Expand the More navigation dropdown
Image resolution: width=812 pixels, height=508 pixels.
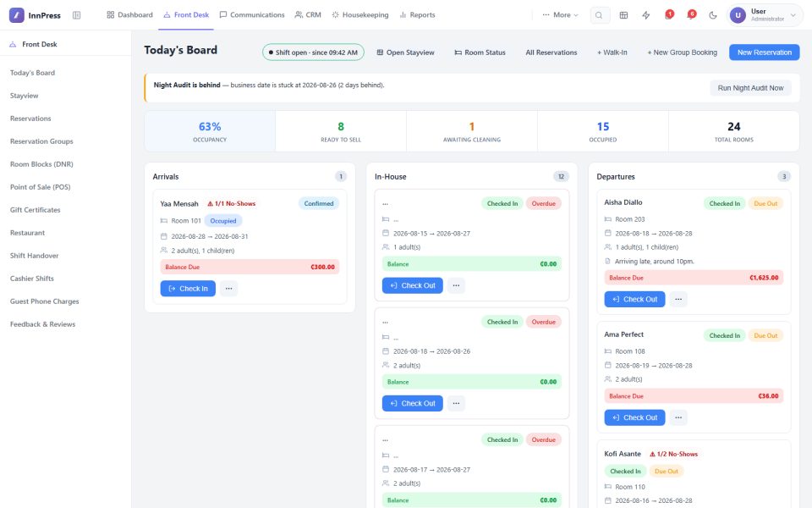coord(560,15)
